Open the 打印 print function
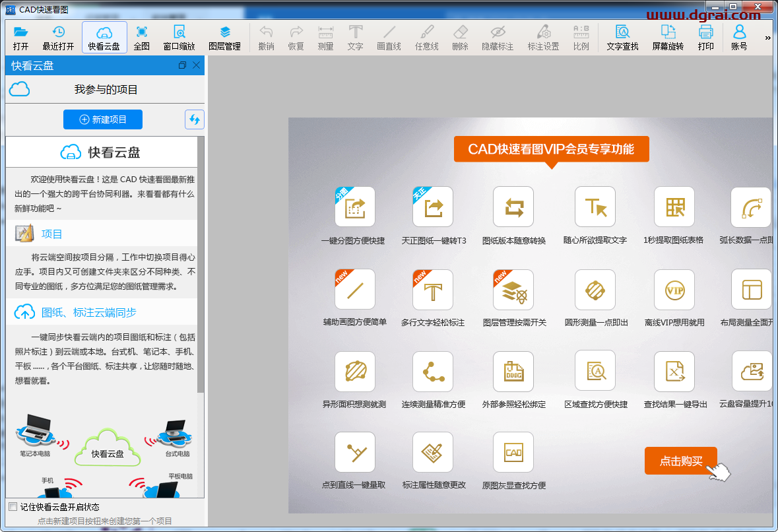Viewport: 778px width, 532px height. point(705,37)
